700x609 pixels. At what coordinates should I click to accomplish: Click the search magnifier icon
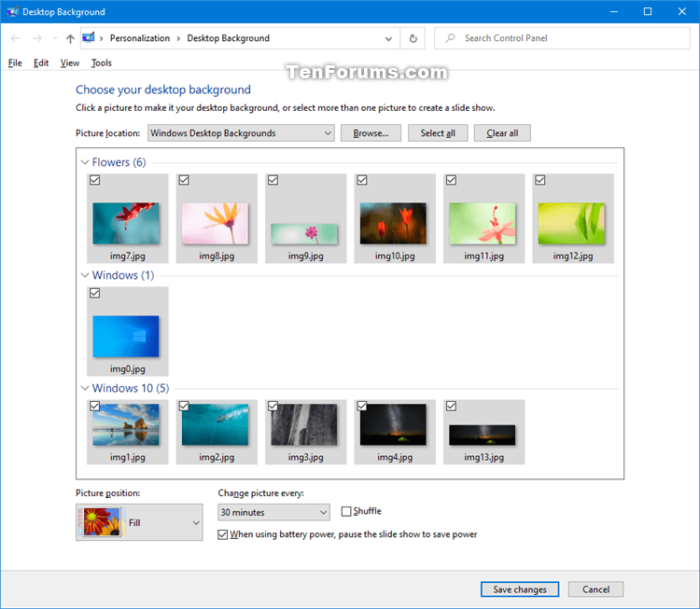tap(450, 38)
